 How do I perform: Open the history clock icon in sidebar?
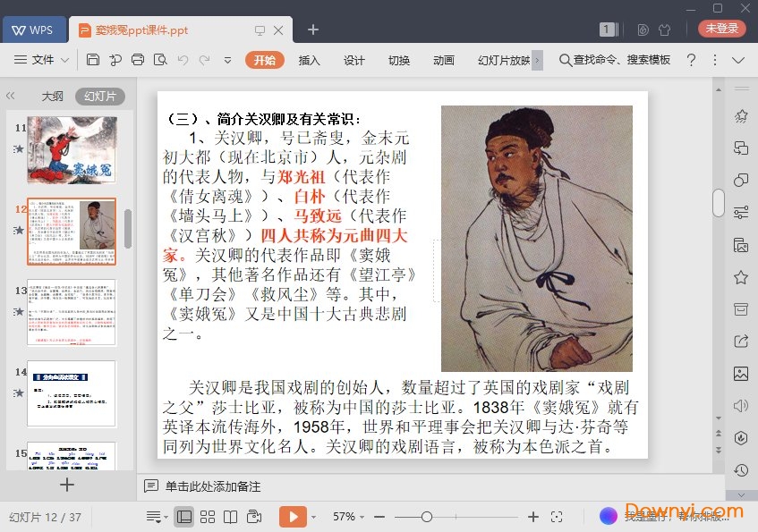pyautogui.click(x=740, y=470)
